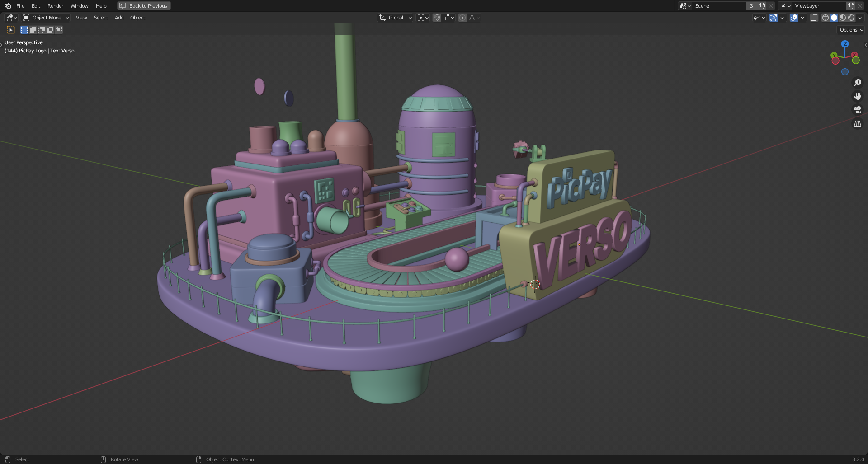The image size is (868, 464).
Task: Click the add view layer icon
Action: pos(851,6)
